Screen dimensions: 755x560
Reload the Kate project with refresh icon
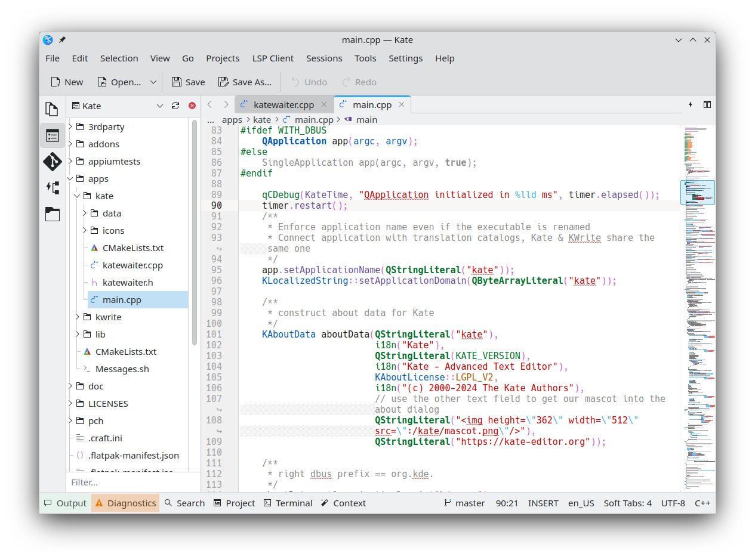[x=175, y=106]
